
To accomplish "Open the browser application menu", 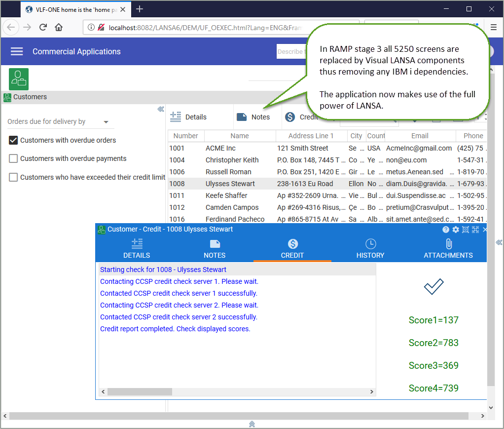I will click(494, 27).
